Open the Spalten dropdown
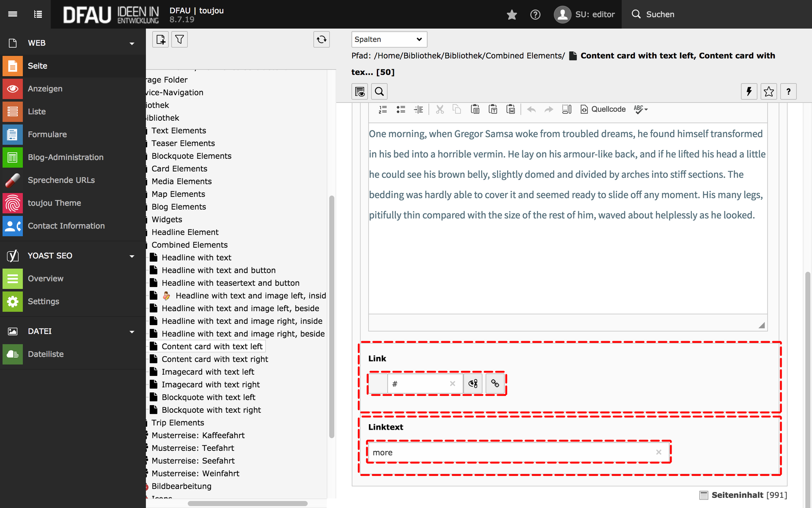The width and height of the screenshot is (812, 508). point(389,39)
